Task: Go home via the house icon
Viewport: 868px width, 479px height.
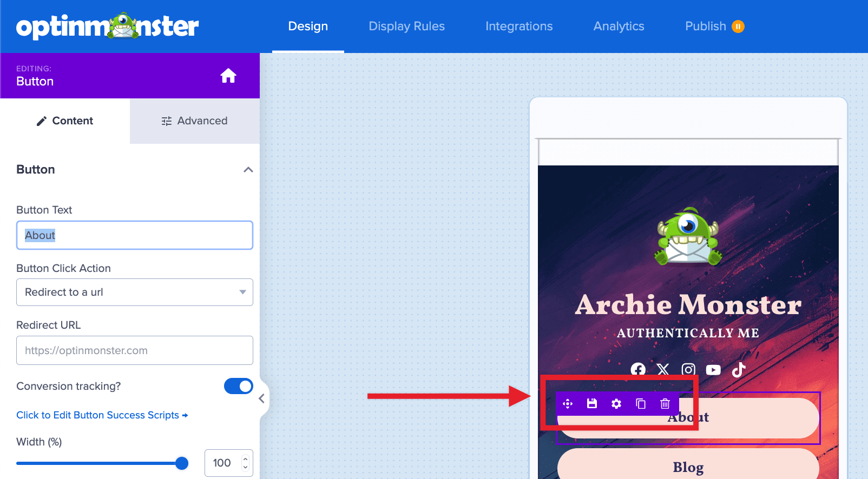Action: click(228, 76)
